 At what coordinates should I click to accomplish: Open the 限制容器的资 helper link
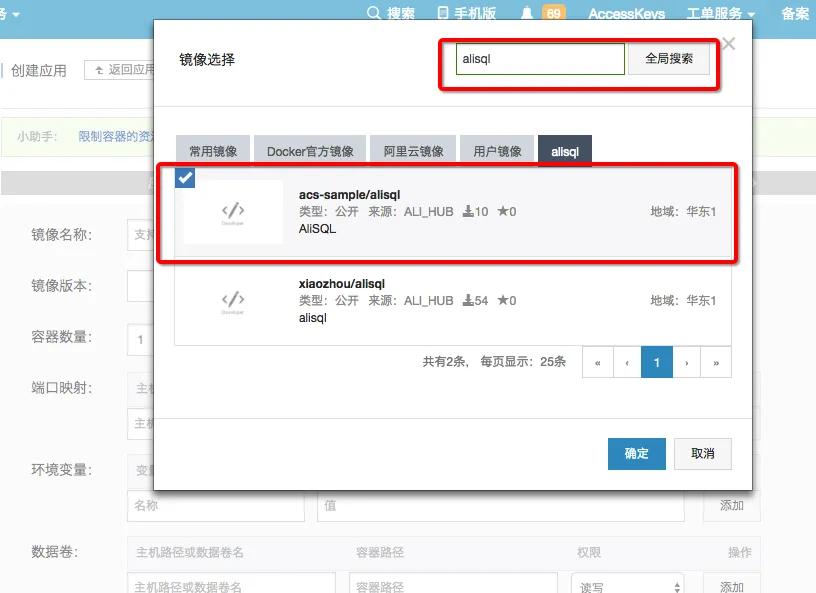116,136
